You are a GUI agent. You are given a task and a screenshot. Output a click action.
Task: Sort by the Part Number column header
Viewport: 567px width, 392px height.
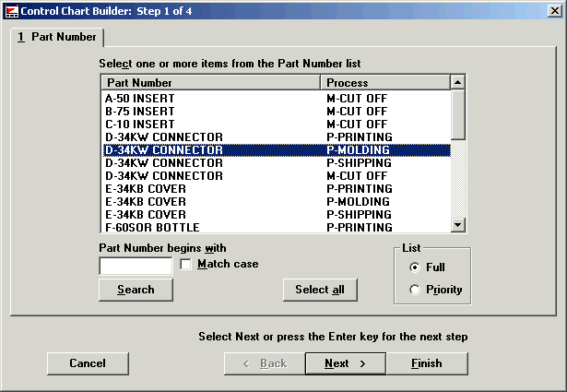tap(209, 83)
